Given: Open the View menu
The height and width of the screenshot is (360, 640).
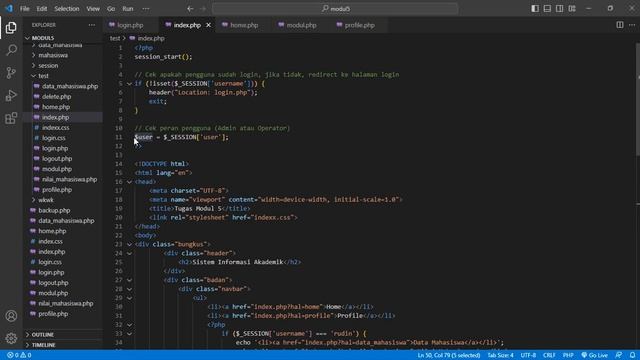Looking at the screenshot, I should tap(93, 9).
